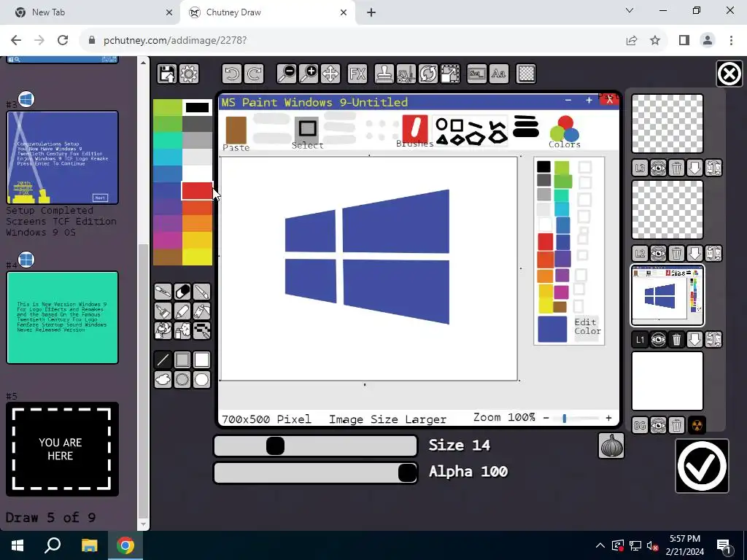Viewport: 747px width, 560px height.
Task: Toggle the onion skin button
Action: [611, 446]
